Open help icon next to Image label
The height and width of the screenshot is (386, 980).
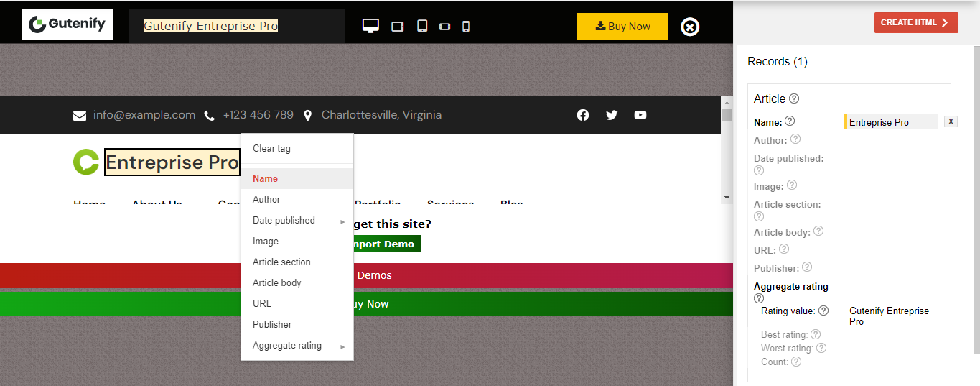[x=792, y=185]
